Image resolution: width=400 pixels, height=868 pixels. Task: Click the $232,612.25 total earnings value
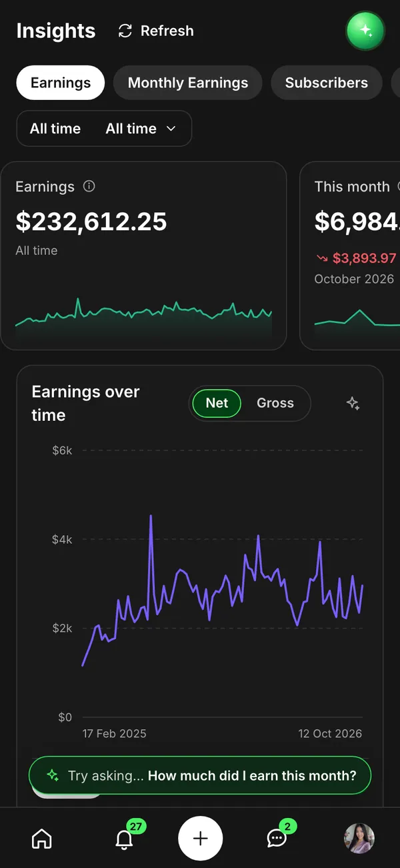point(91,222)
